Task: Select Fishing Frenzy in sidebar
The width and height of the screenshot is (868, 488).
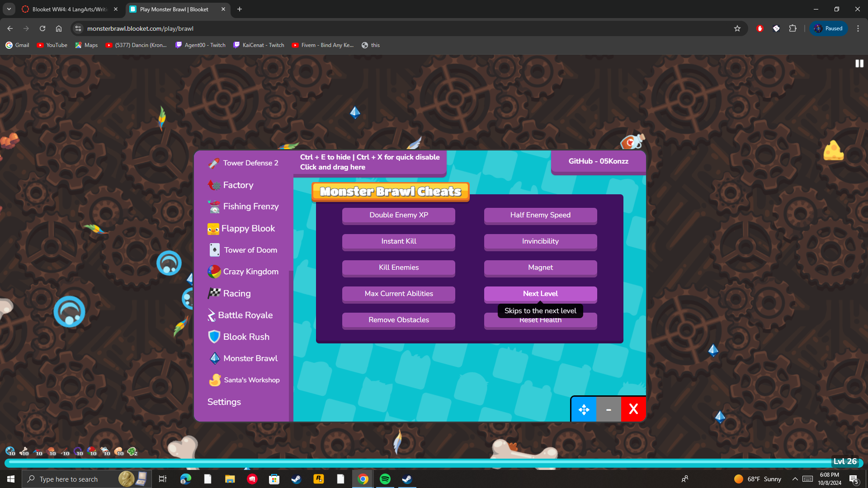Action: 250,206
